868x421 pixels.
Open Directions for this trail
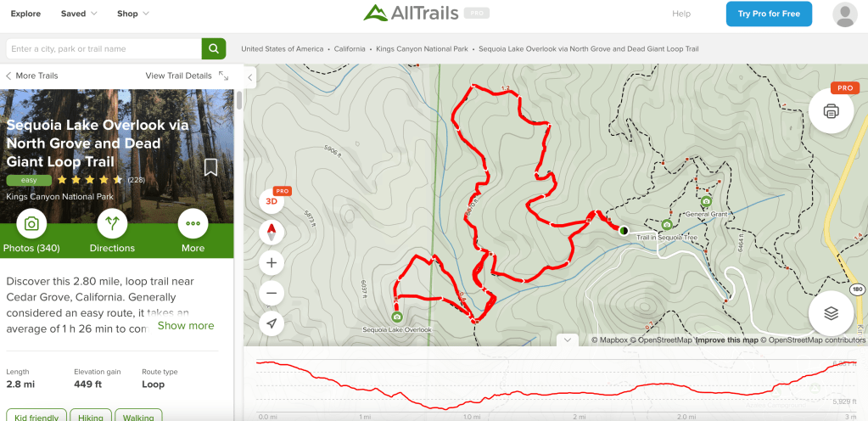click(112, 224)
